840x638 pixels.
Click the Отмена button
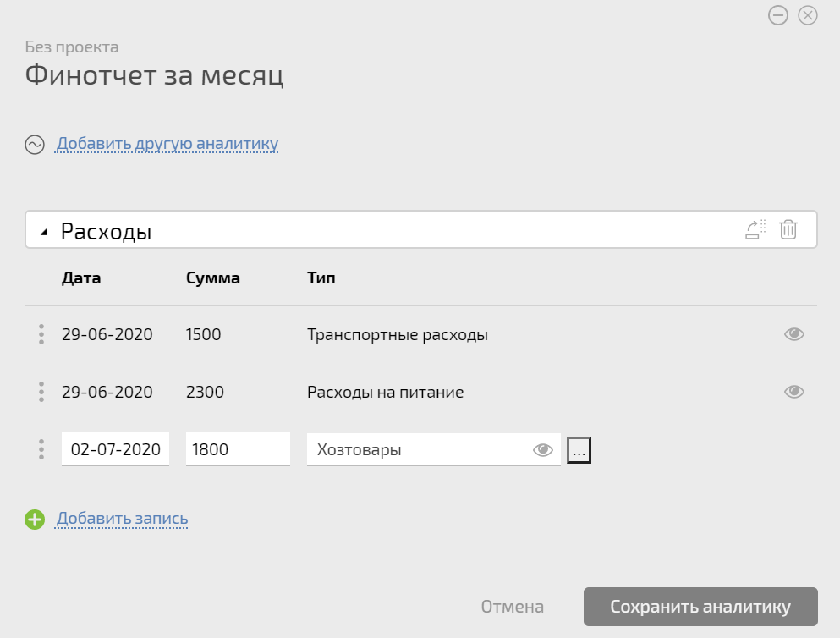click(512, 607)
